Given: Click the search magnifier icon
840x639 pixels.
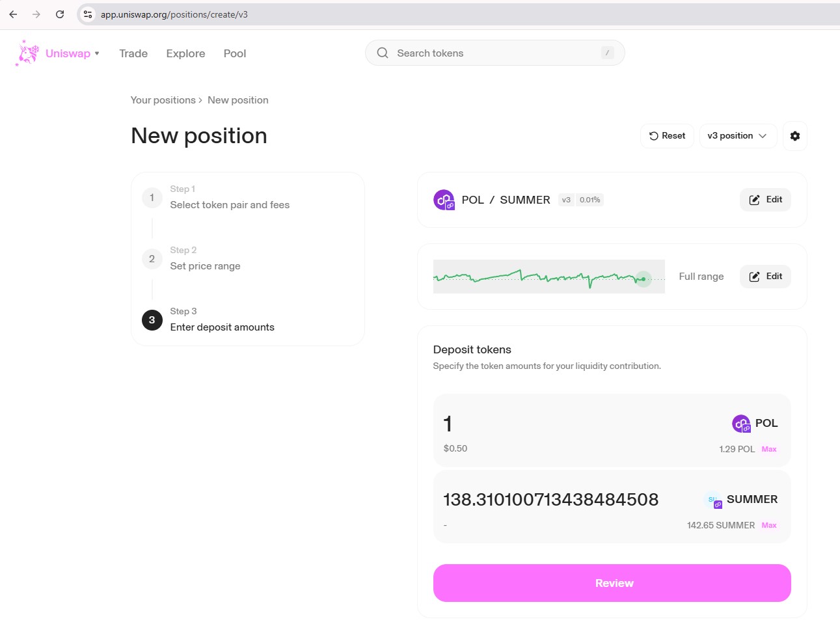Looking at the screenshot, I should 383,53.
